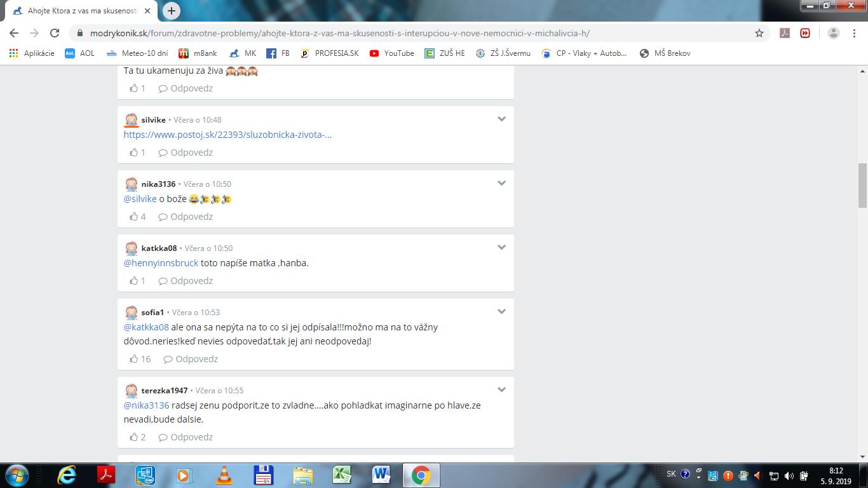The height and width of the screenshot is (488, 868).
Task: Open the postoj.sk link in silvike's comment
Action: point(227,135)
